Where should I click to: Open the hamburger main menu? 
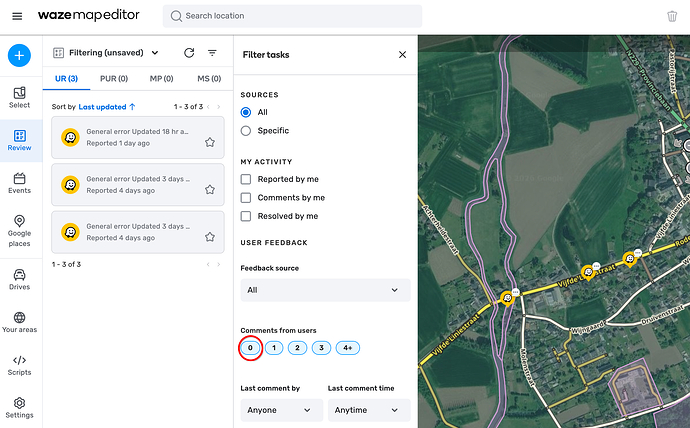click(17, 16)
